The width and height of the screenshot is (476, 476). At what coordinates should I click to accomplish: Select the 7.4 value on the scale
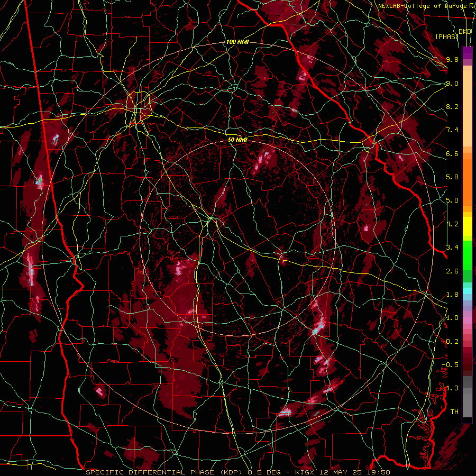pos(452,130)
